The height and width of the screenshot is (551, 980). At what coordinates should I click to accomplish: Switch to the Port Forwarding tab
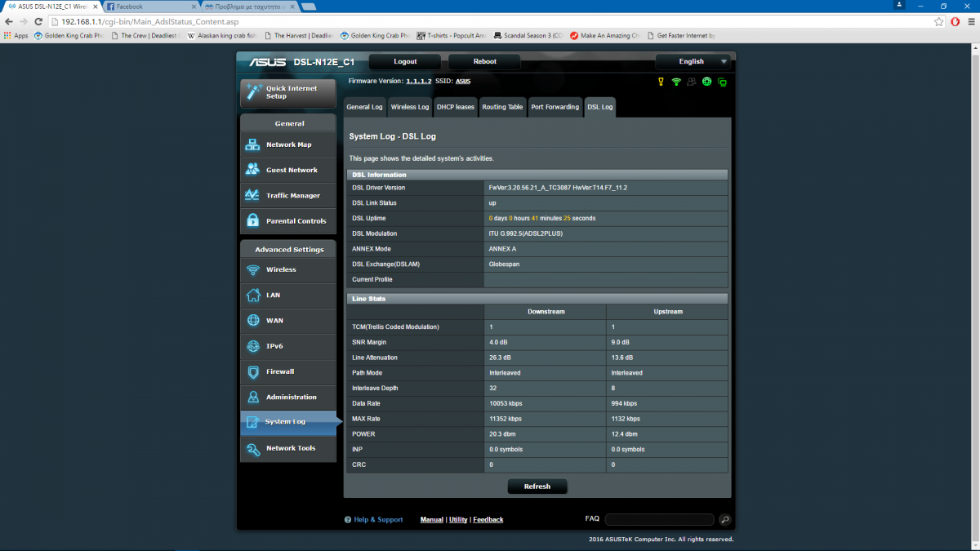555,107
